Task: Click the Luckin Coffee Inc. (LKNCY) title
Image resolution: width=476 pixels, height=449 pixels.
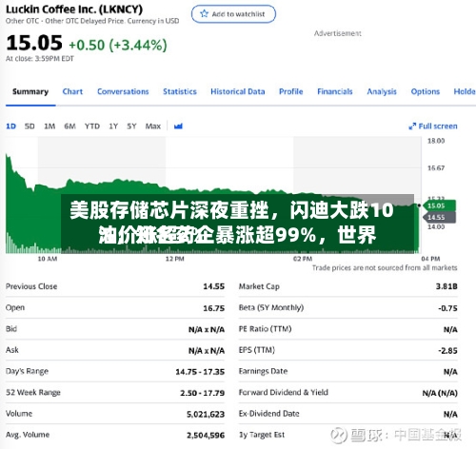Action: point(74,10)
